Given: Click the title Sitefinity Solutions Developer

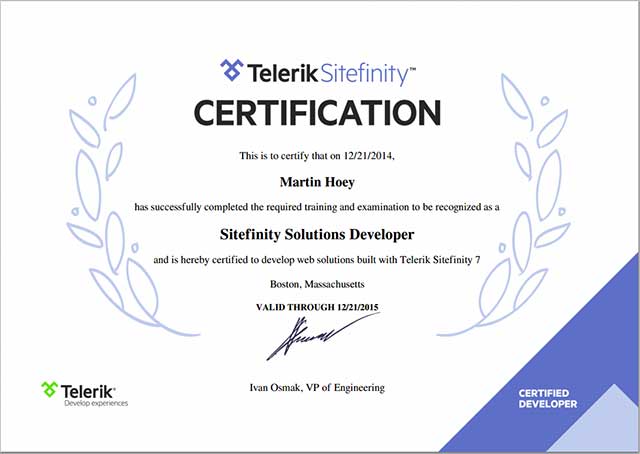Looking at the screenshot, I should point(317,234).
